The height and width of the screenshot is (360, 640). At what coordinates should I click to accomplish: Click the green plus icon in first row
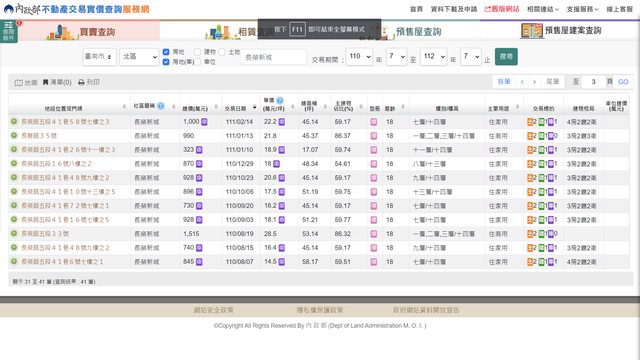click(x=14, y=122)
